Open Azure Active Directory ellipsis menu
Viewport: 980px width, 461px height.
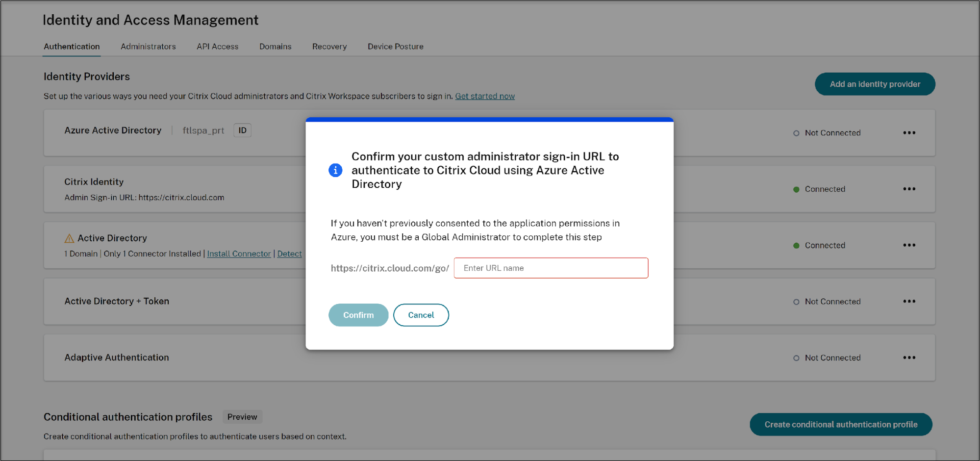click(909, 133)
